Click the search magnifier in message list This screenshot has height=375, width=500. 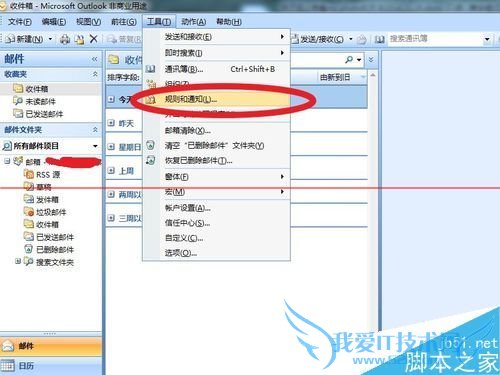click(x=349, y=60)
